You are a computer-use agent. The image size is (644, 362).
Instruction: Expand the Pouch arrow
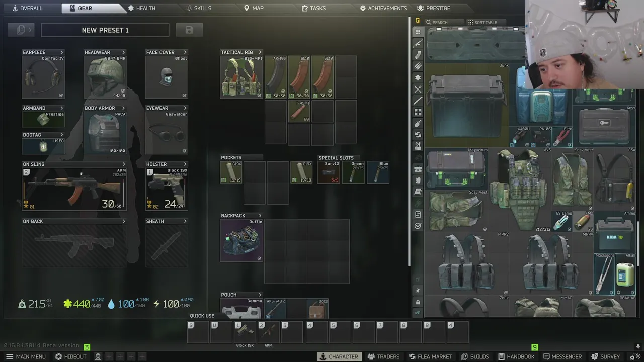pos(260,295)
